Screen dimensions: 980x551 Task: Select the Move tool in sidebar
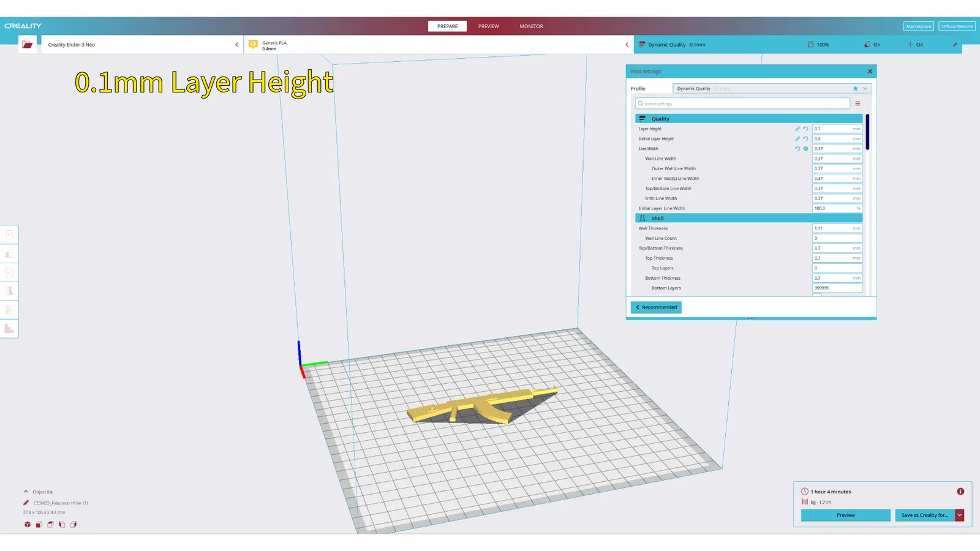coord(9,234)
